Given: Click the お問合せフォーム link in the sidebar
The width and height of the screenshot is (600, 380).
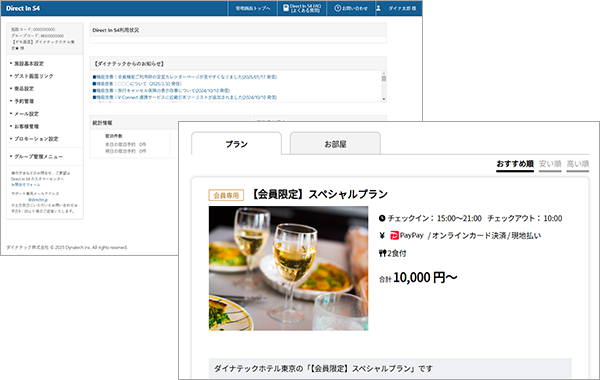Looking at the screenshot, I should pyautogui.click(x=26, y=184).
